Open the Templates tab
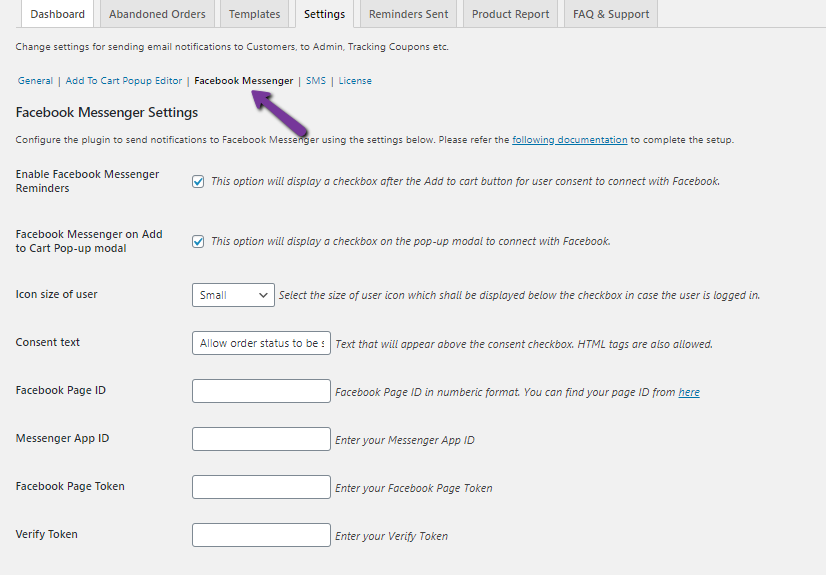Image resolution: width=826 pixels, height=575 pixels. pyautogui.click(x=254, y=14)
